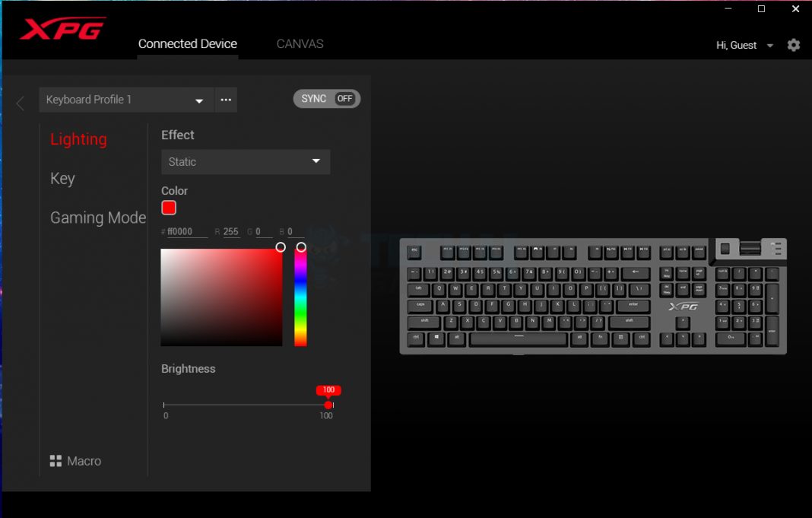Click the XPG logo
812x518 pixels.
coord(62,29)
